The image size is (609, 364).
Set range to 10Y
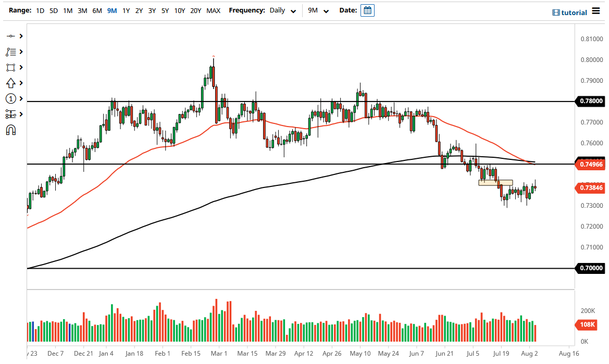179,10
